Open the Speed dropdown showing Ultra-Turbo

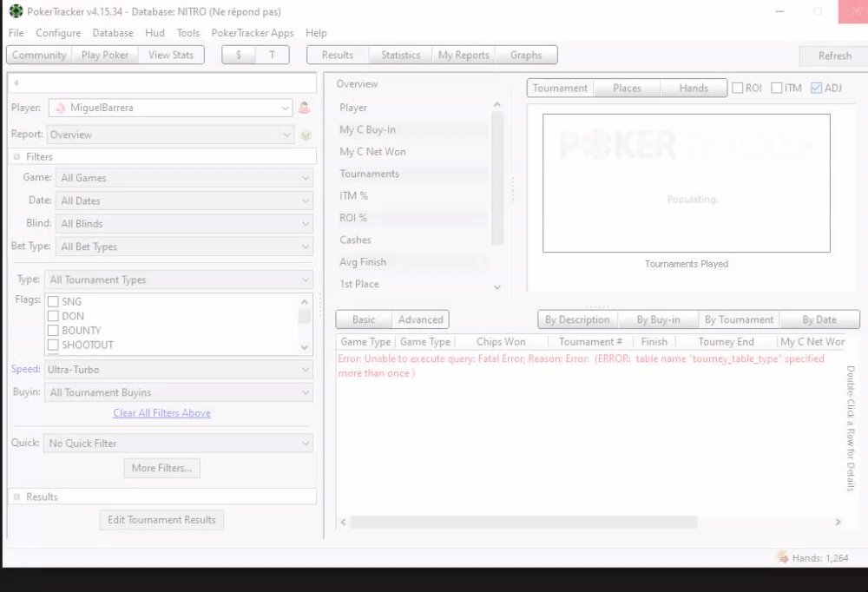coord(178,370)
